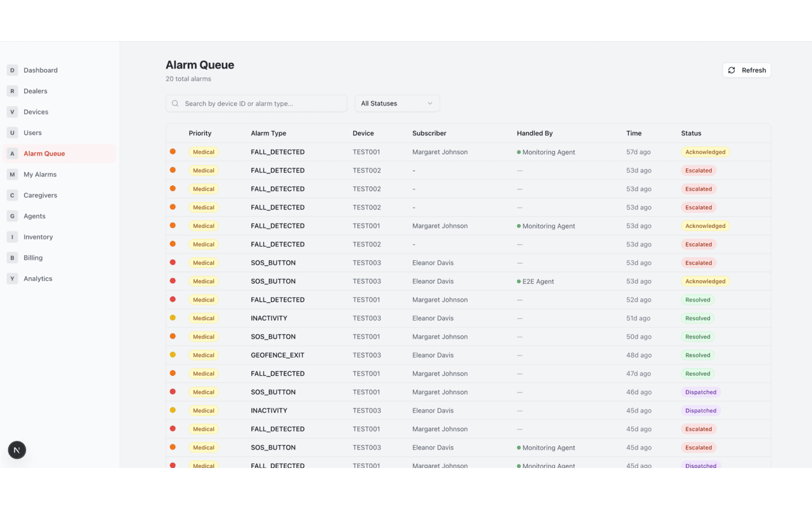Click Medical priority badge in 57d ago row
Image resolution: width=812 pixels, height=508 pixels.
point(204,152)
